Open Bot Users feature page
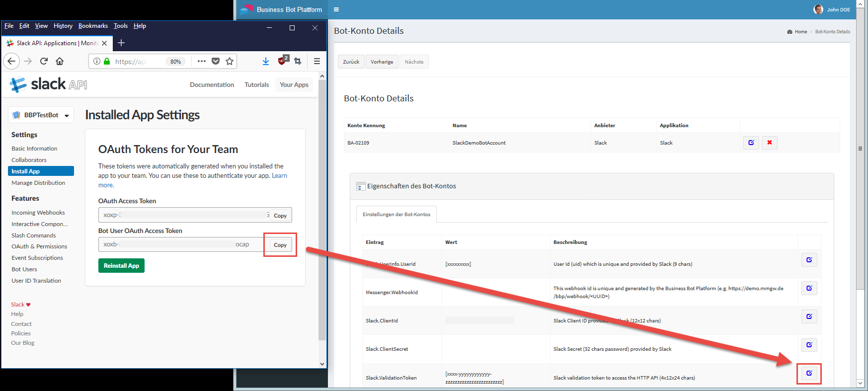The height and width of the screenshot is (391, 868). click(x=24, y=269)
